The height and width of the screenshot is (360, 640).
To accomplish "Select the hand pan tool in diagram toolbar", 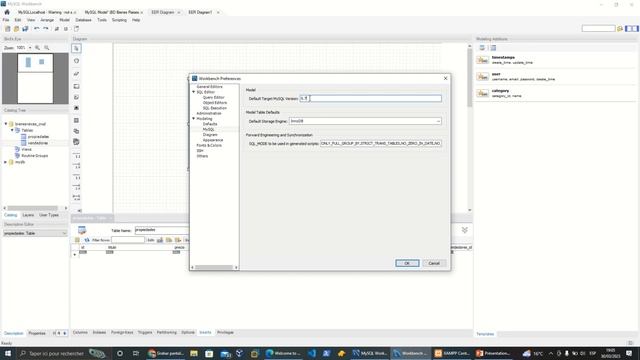I will [x=76, y=61].
